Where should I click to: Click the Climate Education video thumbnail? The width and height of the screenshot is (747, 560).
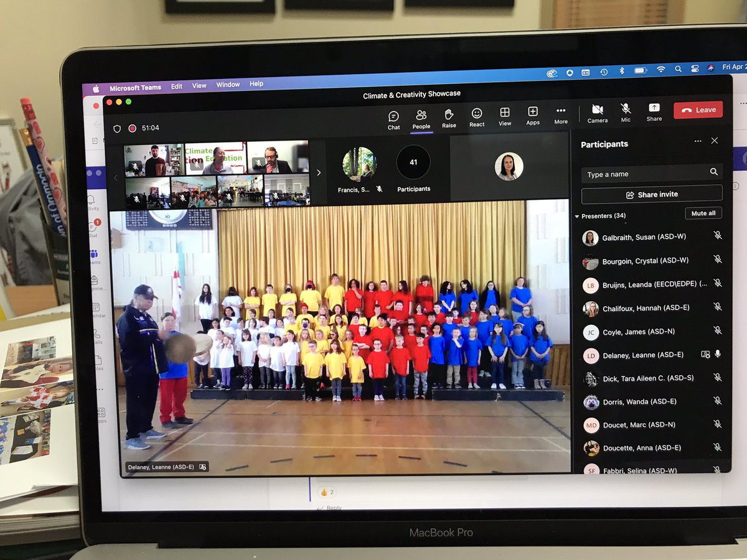(216, 159)
